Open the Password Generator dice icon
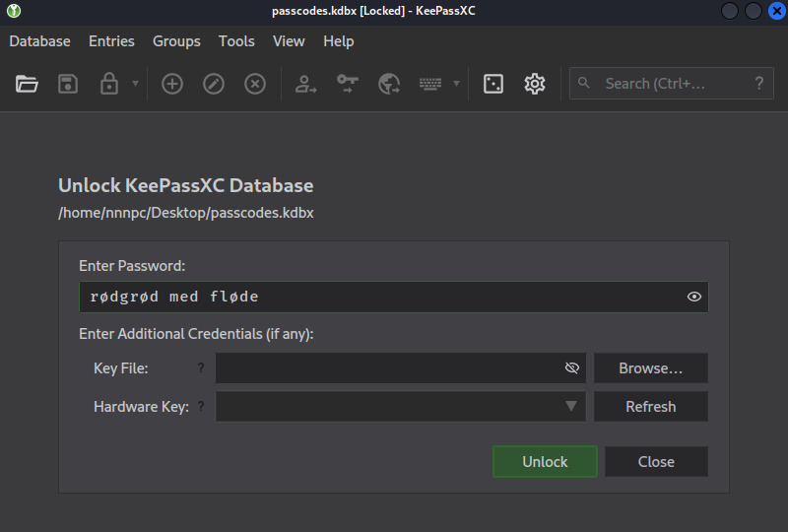The height and width of the screenshot is (532, 788). (493, 84)
